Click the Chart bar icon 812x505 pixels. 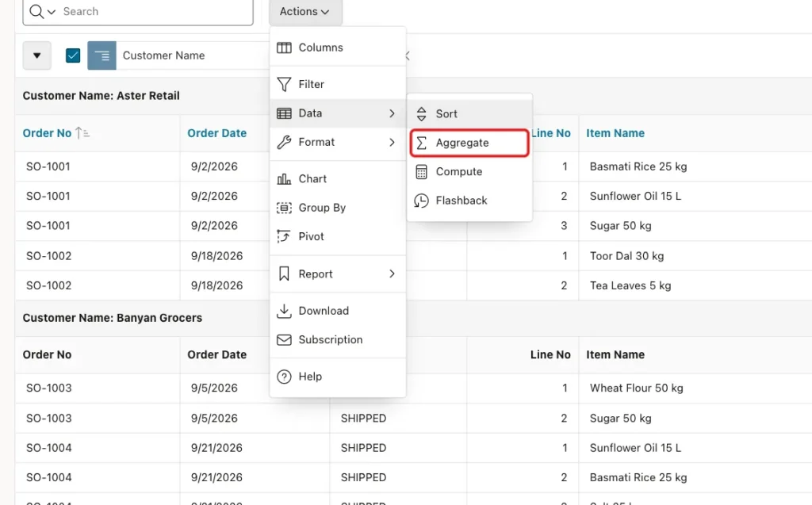(x=284, y=179)
